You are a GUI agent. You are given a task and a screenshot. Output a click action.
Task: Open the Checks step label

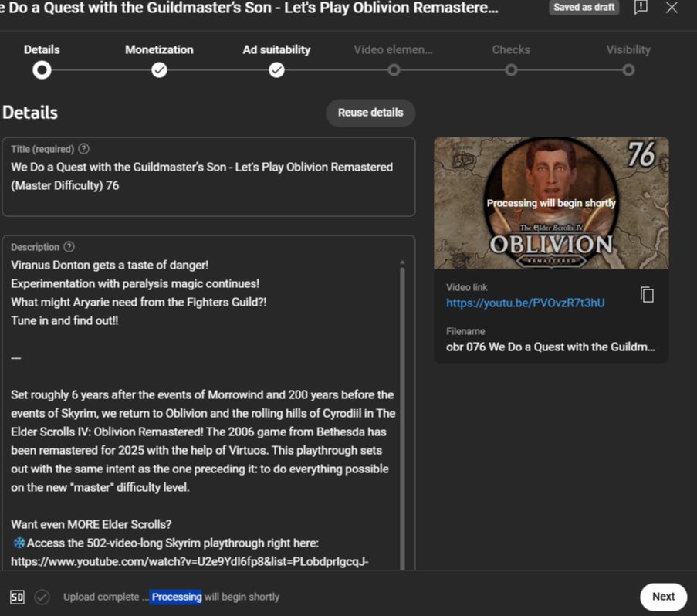pyautogui.click(x=511, y=49)
